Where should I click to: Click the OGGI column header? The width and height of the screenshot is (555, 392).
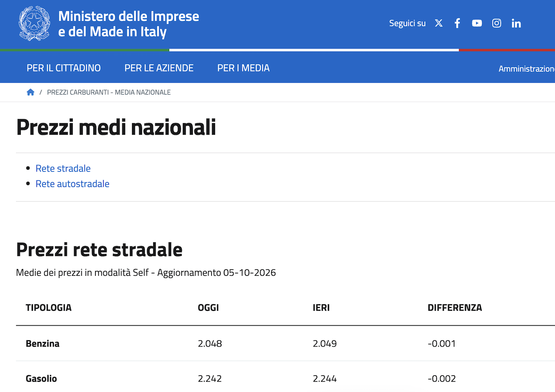(208, 307)
